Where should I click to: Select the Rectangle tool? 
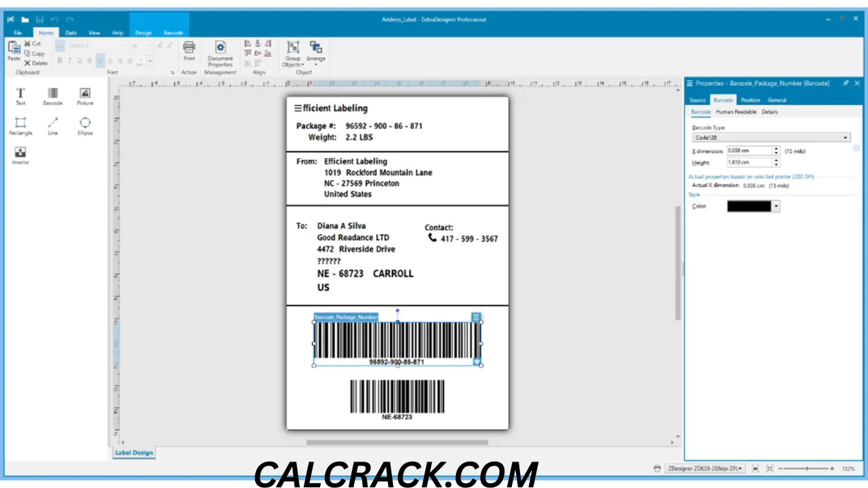20,126
